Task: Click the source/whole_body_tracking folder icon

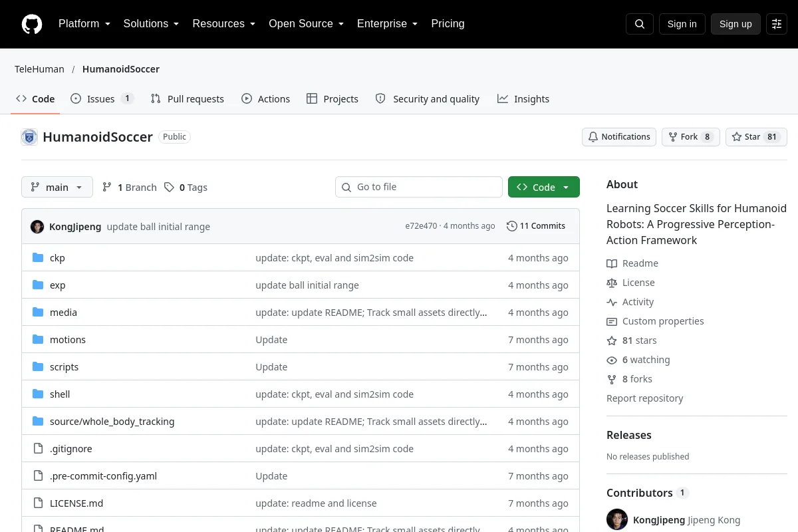Action: [38, 422]
